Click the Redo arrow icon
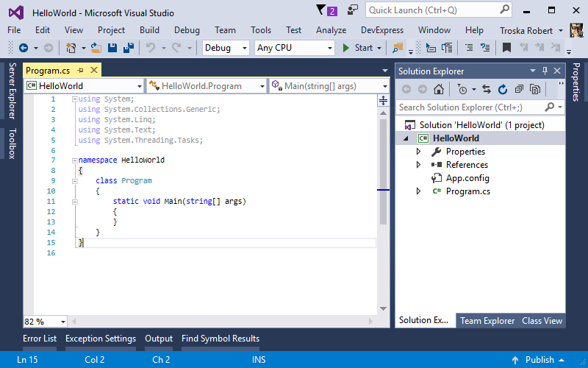This screenshot has width=588, height=368. [176, 48]
